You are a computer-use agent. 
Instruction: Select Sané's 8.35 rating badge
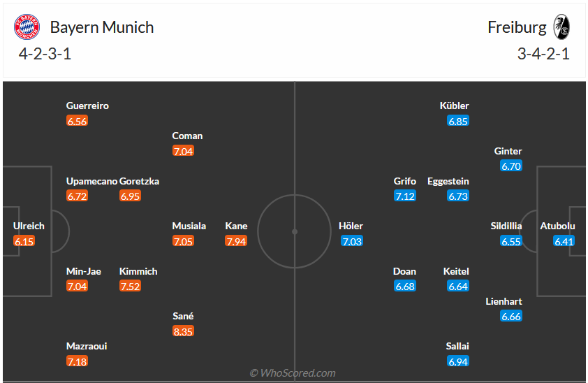point(183,331)
